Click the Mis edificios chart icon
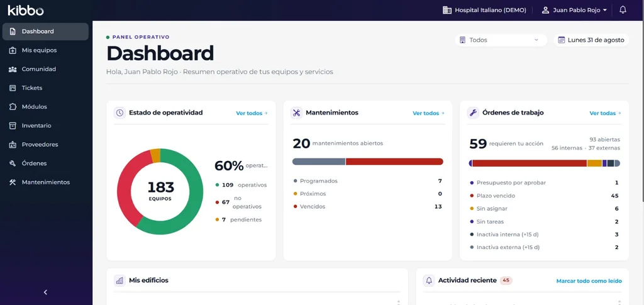This screenshot has width=644, height=305. coord(119,280)
